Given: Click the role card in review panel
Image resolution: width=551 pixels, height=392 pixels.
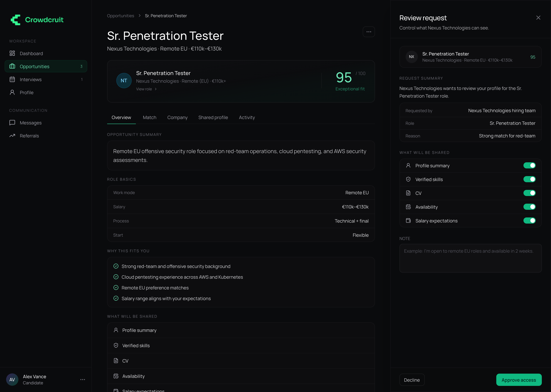Looking at the screenshot, I should coord(470,57).
